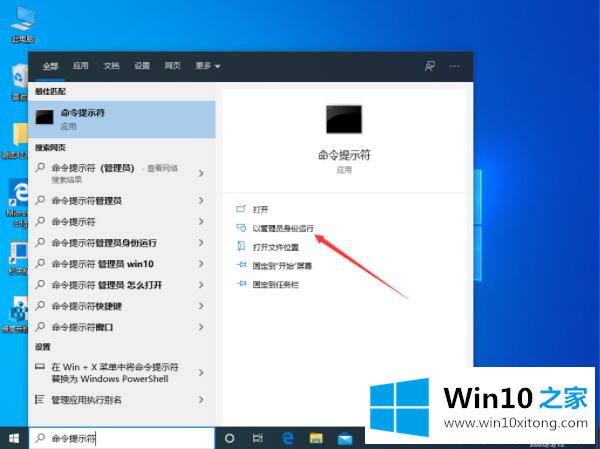Open Task View from taskbar
Image resolution: width=600 pixels, height=449 pixels.
[258, 438]
